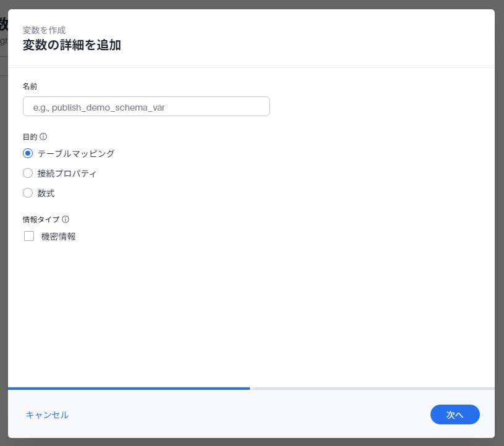This screenshot has width=504, height=446.
Task: Pick the 数式 radio button
Action: pyautogui.click(x=28, y=193)
